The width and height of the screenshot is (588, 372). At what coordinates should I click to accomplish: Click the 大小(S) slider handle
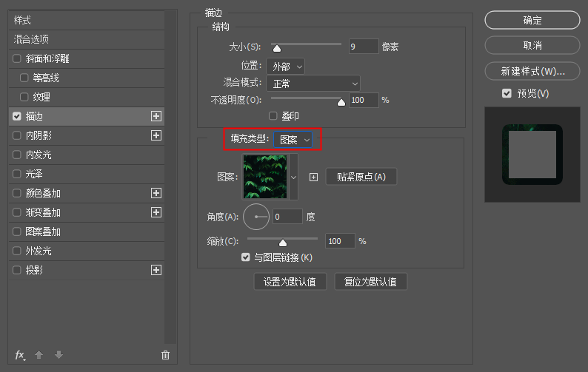[x=277, y=48]
